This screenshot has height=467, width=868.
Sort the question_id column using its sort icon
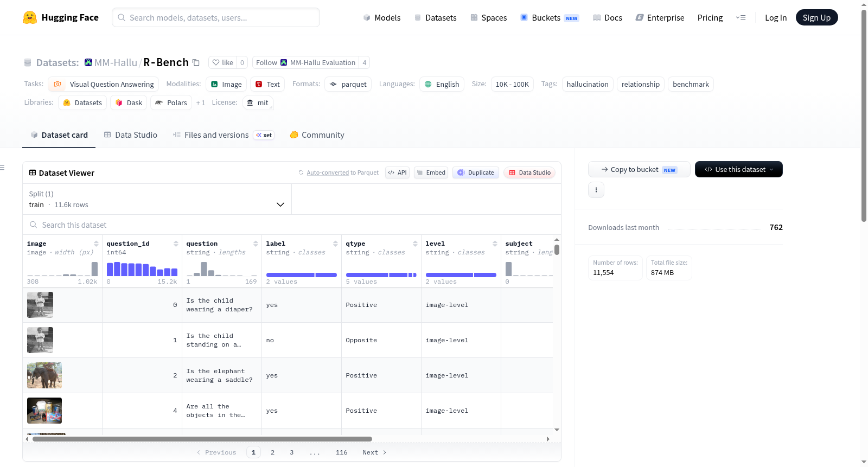pyautogui.click(x=176, y=244)
